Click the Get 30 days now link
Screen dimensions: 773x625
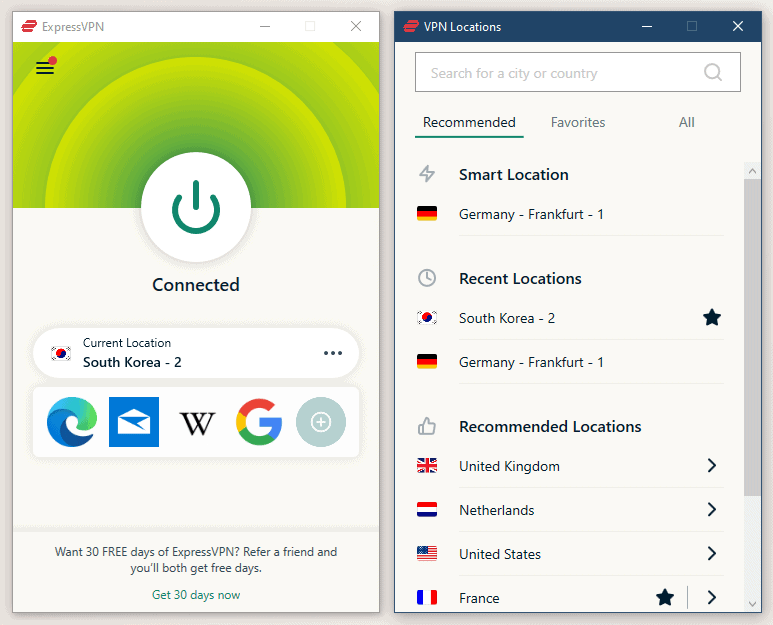coord(196,595)
